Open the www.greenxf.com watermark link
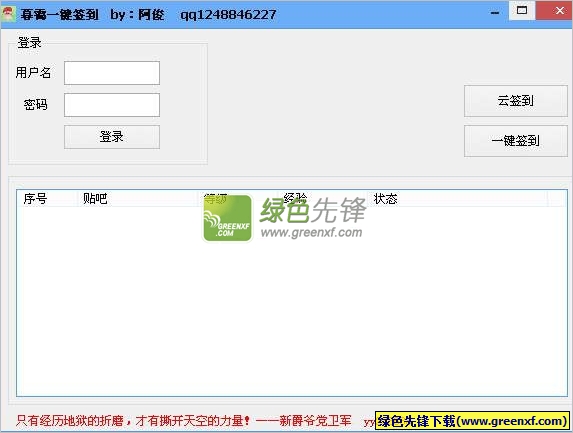 point(311,232)
